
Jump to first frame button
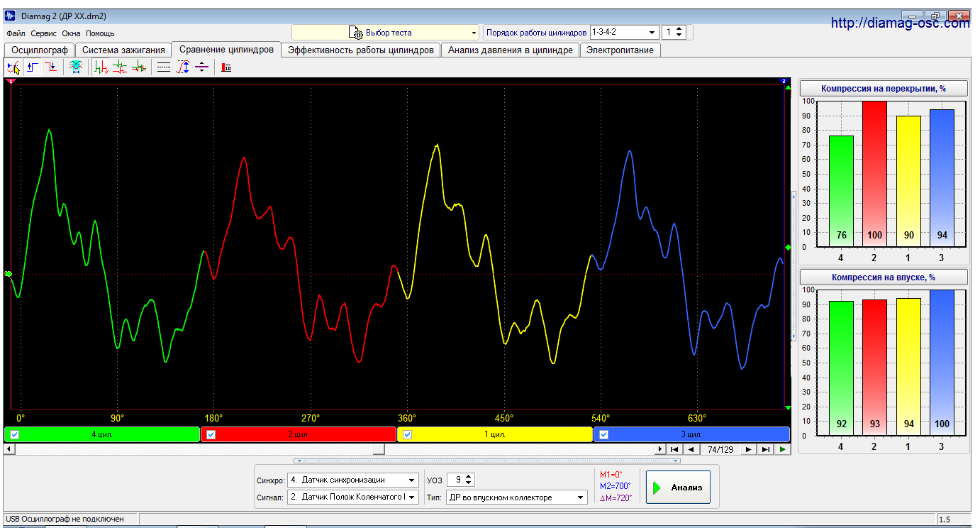click(674, 449)
